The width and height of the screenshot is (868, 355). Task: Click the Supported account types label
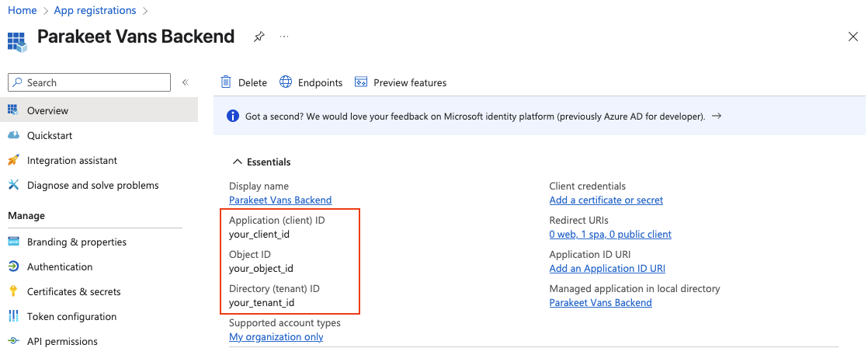285,323
